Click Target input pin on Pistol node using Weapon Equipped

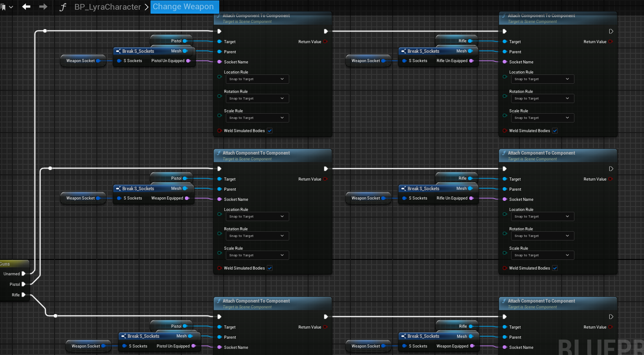coord(219,179)
